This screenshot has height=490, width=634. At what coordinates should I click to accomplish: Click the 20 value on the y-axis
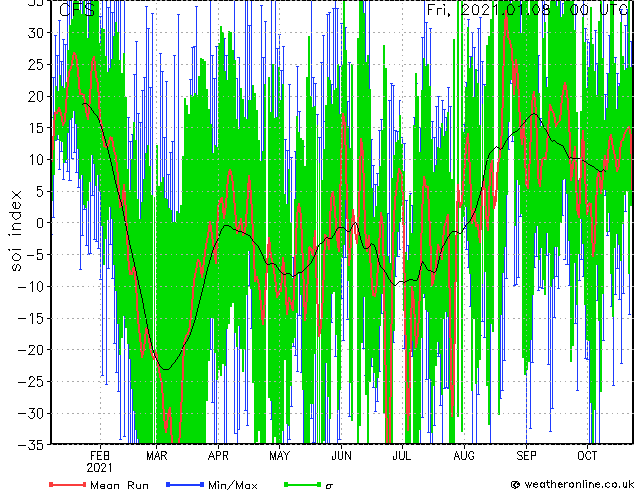[36, 96]
